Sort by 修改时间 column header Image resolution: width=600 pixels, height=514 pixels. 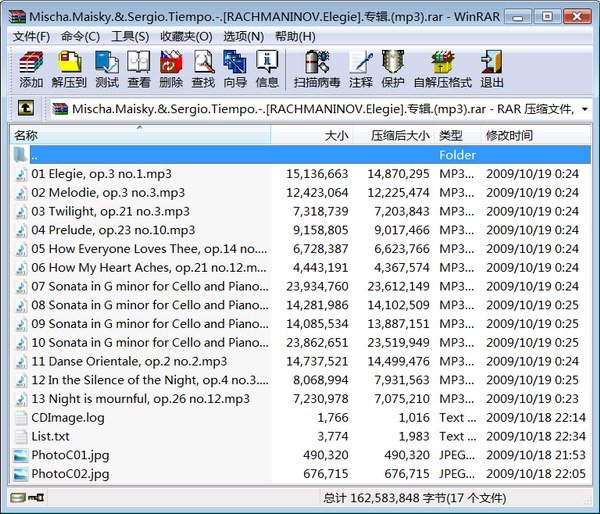click(x=536, y=135)
